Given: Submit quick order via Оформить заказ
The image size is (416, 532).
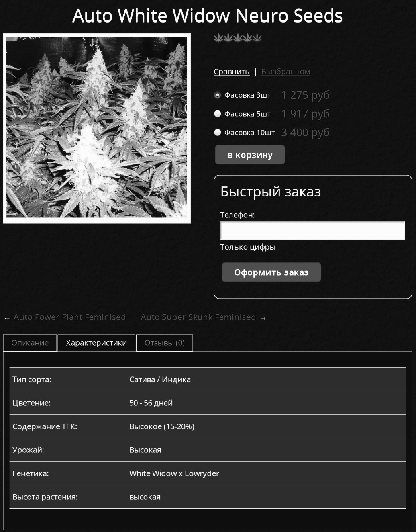Looking at the screenshot, I should pos(271,272).
